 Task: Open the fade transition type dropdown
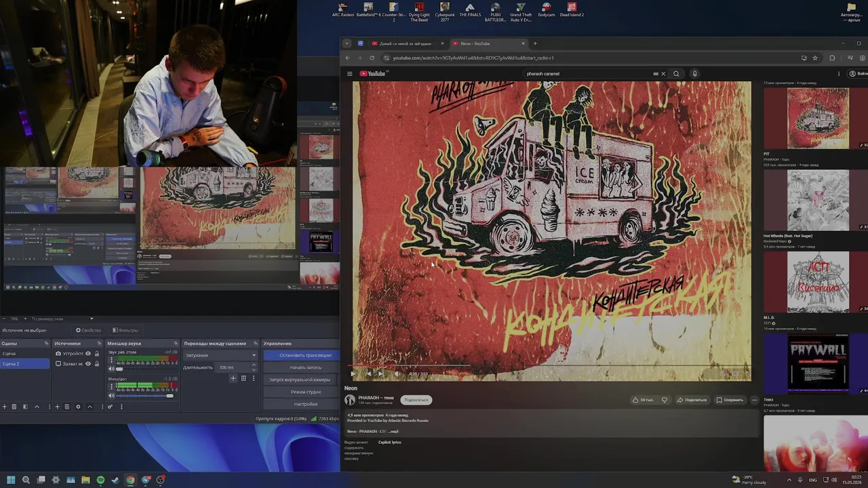pos(220,355)
